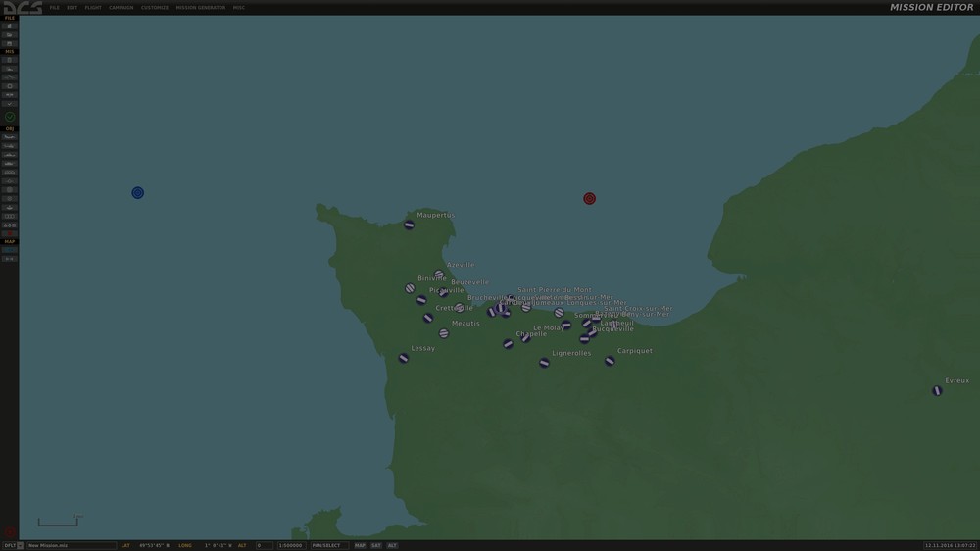Screen dimensions: 980x551
Task: Select the Ground vehicle group icon
Action: pos(10,163)
